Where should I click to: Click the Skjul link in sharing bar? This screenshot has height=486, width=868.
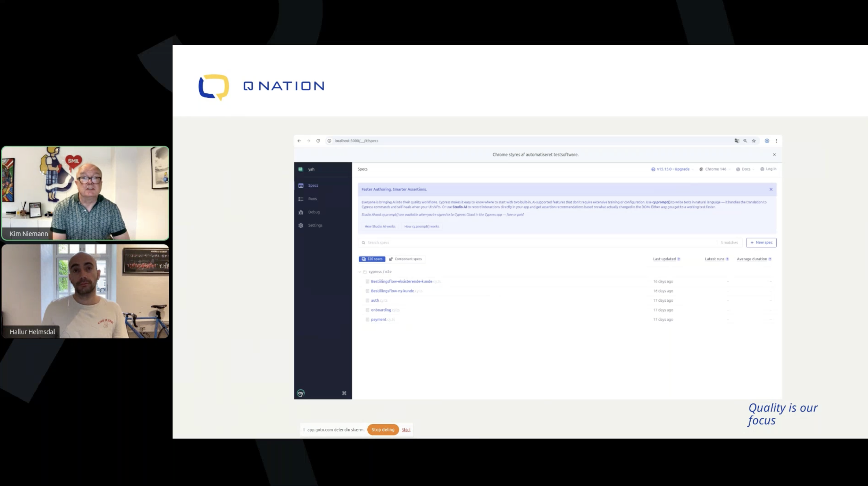click(406, 430)
